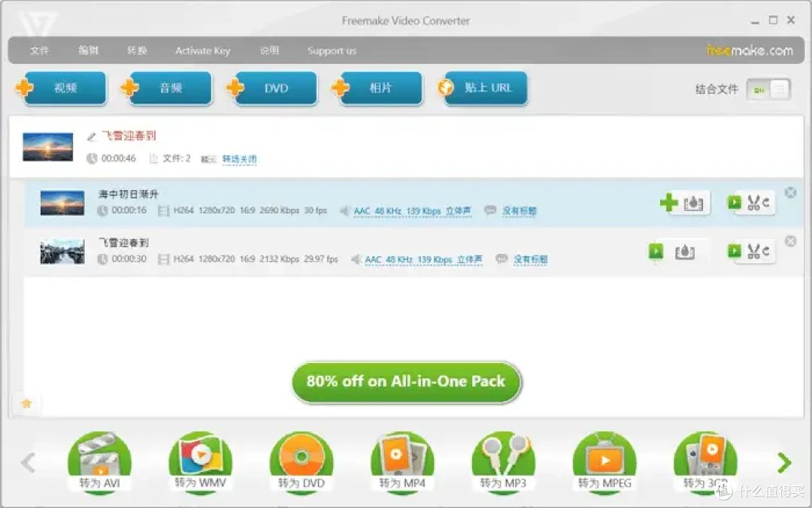Viewport: 812px width, 508px height.
Task: Open the cut and edit tool for 飞雪迎春到 clip
Action: point(752,251)
